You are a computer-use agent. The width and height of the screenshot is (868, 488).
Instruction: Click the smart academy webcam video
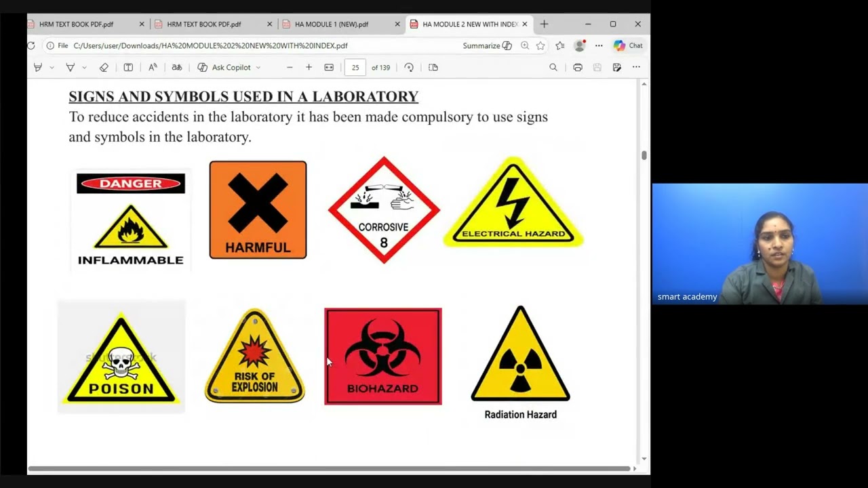point(759,244)
